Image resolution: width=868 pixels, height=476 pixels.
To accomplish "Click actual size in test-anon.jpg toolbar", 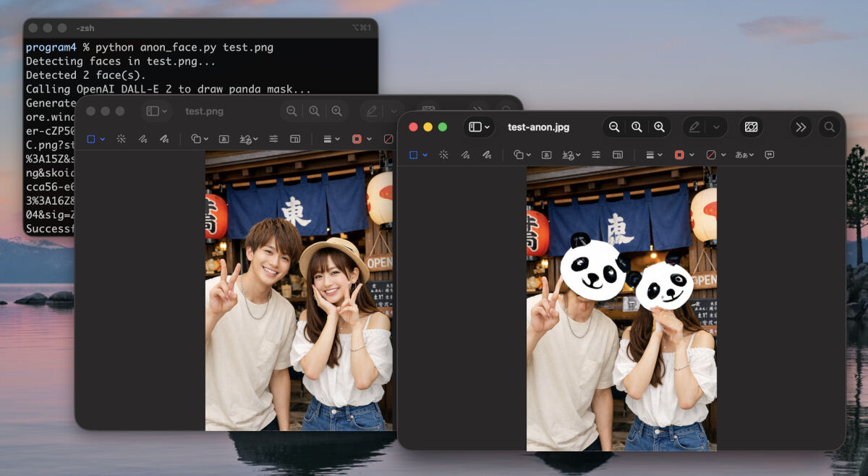I will click(637, 127).
